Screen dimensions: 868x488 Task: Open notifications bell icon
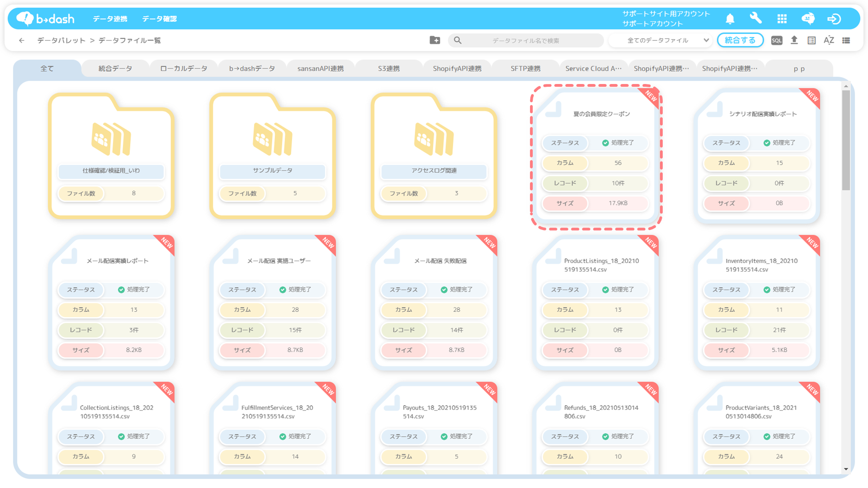coord(730,18)
